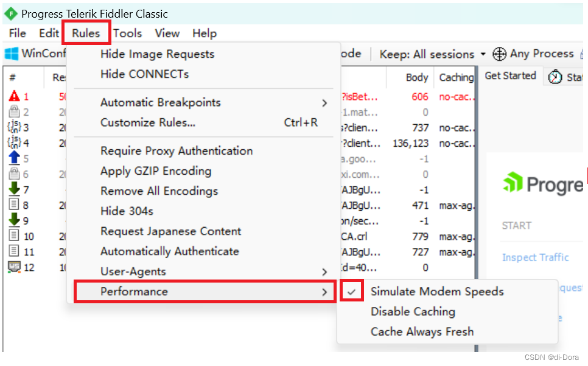The height and width of the screenshot is (366, 588).
Task: Open the Rules menu
Action: click(x=86, y=33)
